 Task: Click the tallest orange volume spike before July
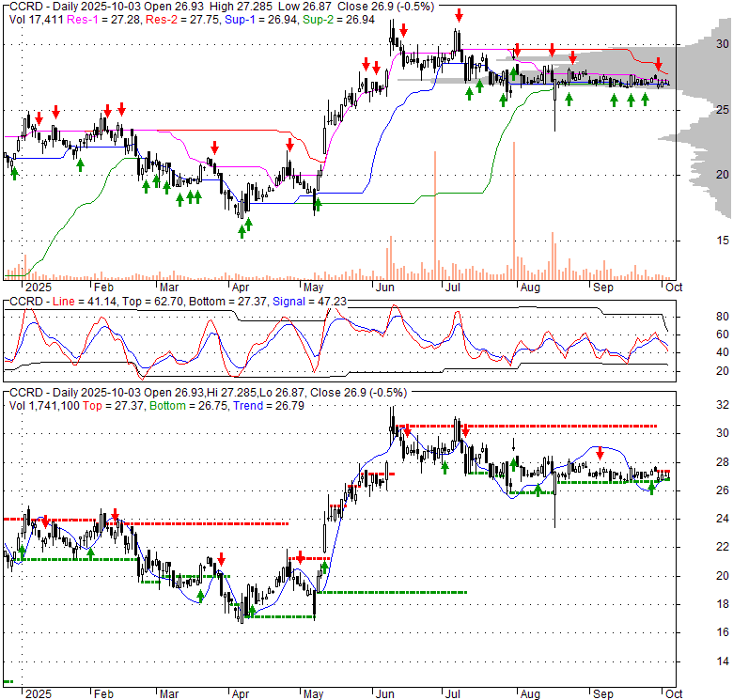[x=435, y=215]
